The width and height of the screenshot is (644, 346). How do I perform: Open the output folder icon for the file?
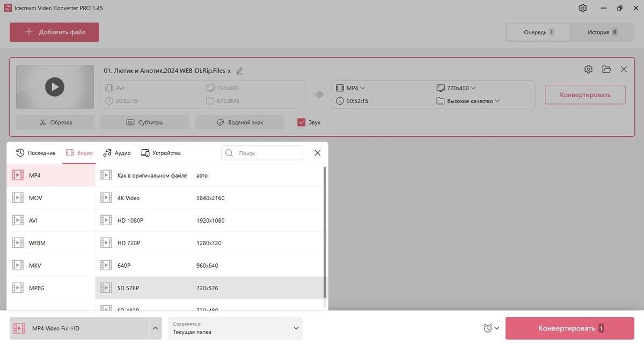606,69
